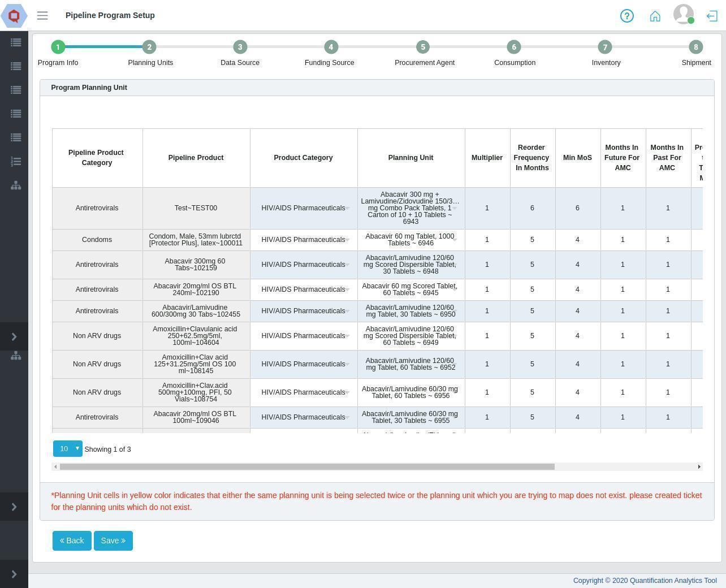The image size is (726, 588).
Task: Click the horizontal scrollbar thumb
Action: pos(307,466)
